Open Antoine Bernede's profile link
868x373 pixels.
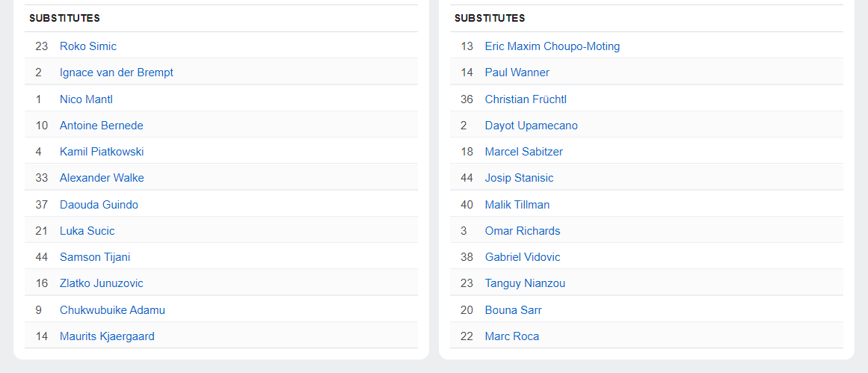(x=102, y=126)
